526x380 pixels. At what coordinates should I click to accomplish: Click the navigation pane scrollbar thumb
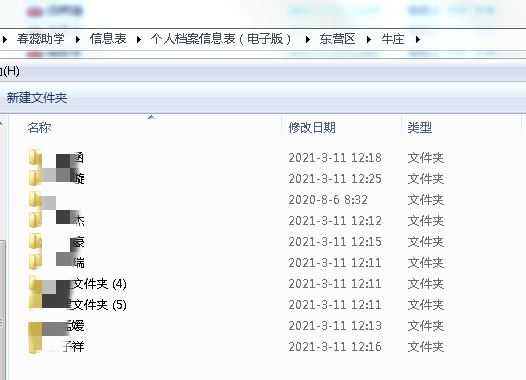tap(3, 310)
